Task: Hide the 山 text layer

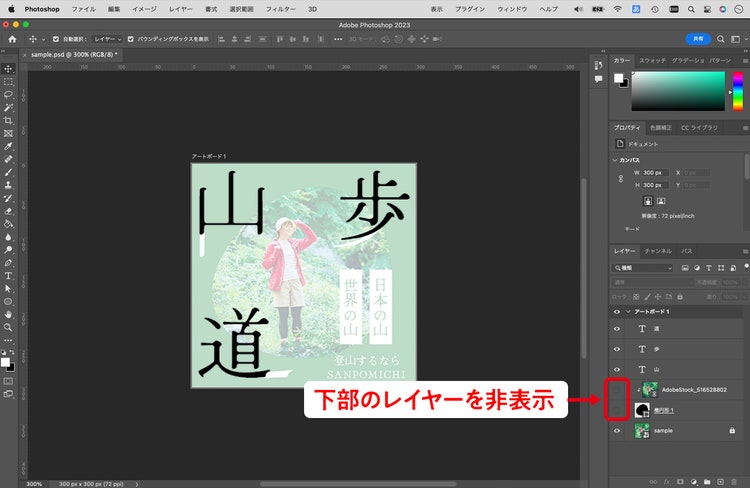Action: tap(617, 369)
